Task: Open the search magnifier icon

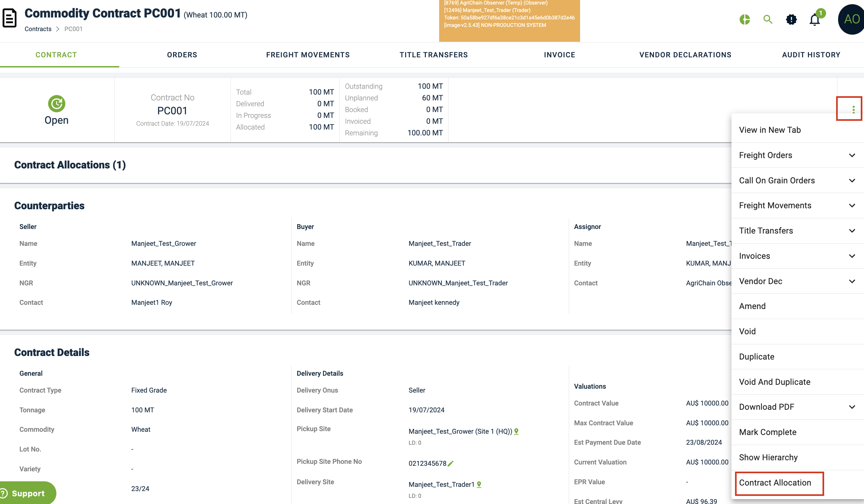Action: tap(768, 19)
